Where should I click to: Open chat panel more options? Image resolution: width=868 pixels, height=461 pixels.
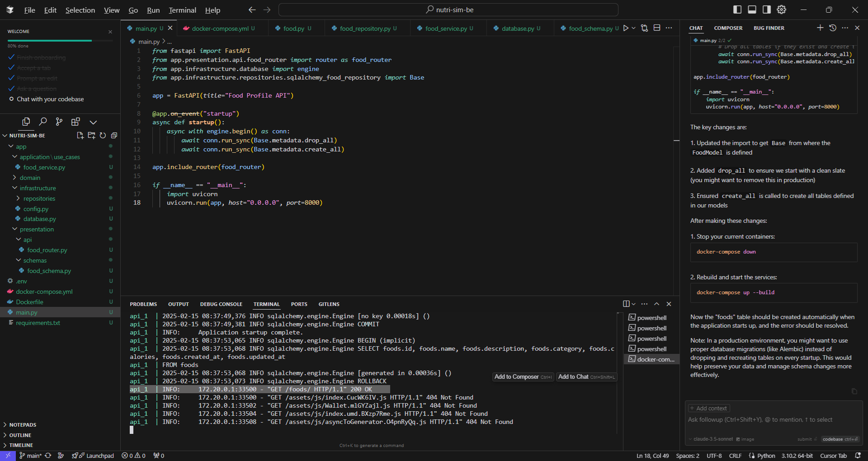(x=845, y=28)
